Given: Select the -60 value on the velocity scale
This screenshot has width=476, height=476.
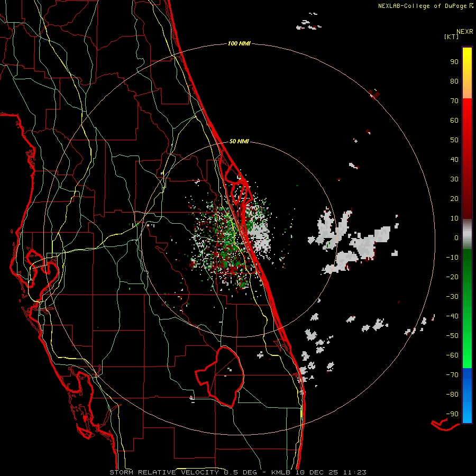Looking at the screenshot, I should point(452,355).
